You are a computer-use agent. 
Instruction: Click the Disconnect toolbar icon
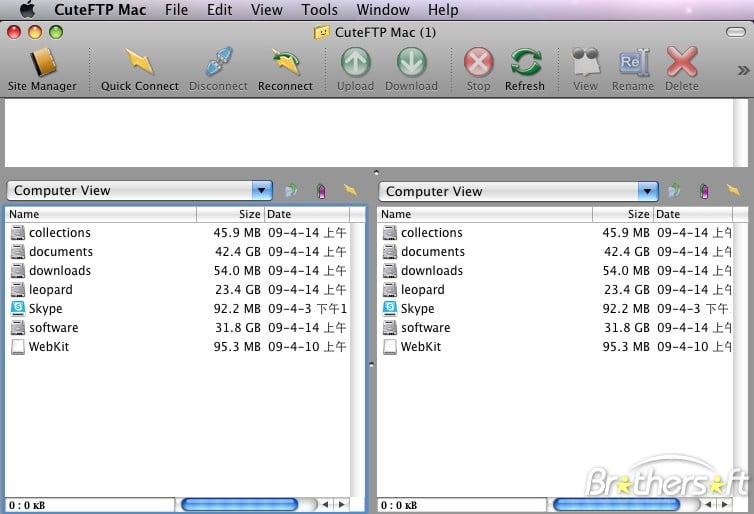click(x=218, y=63)
